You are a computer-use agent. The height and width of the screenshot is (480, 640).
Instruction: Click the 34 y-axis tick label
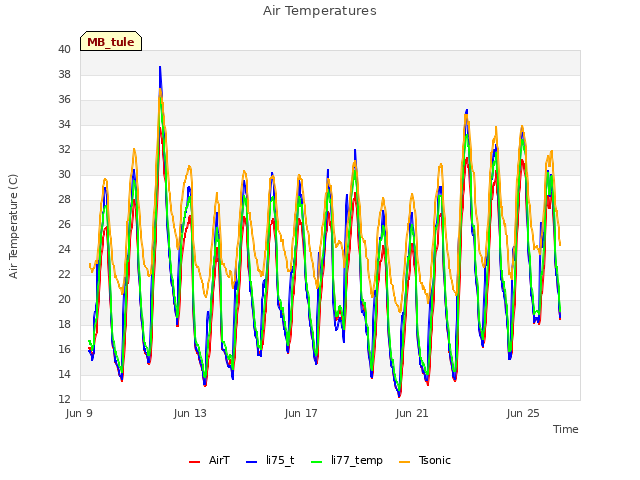64,124
